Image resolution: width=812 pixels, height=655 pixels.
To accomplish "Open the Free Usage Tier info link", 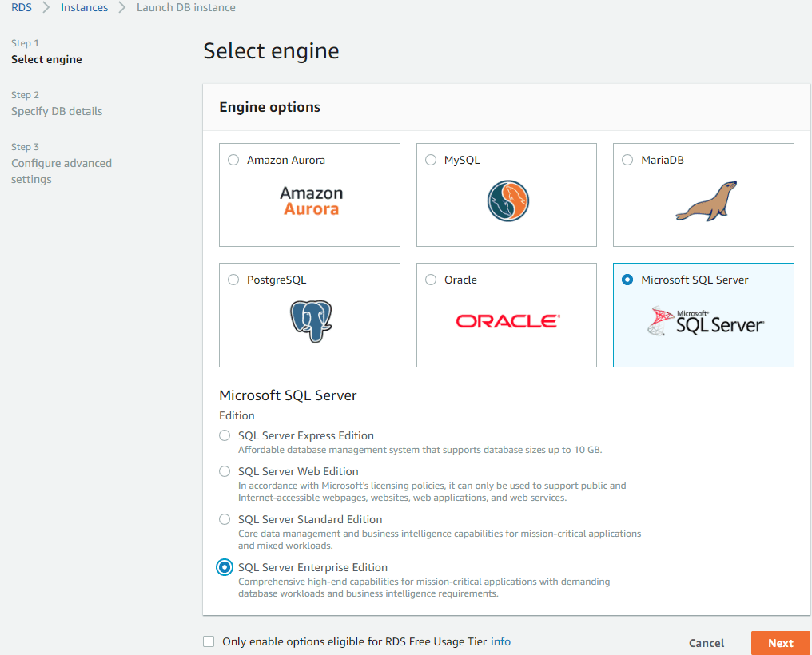I will click(x=500, y=641).
